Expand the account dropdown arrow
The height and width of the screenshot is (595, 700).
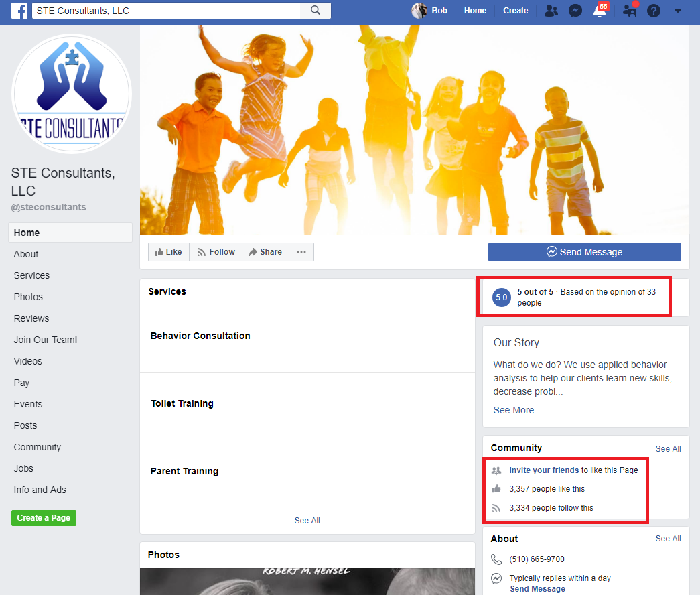click(x=678, y=11)
